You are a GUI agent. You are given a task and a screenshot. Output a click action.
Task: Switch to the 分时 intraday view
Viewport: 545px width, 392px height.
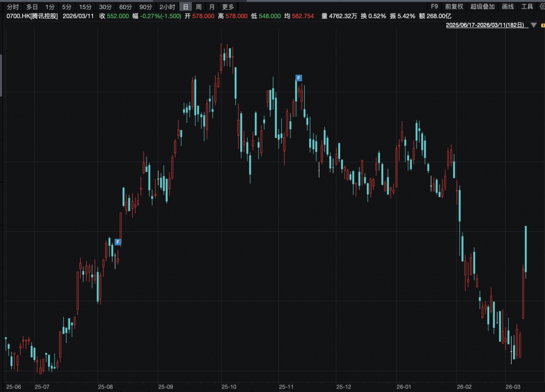(13, 7)
